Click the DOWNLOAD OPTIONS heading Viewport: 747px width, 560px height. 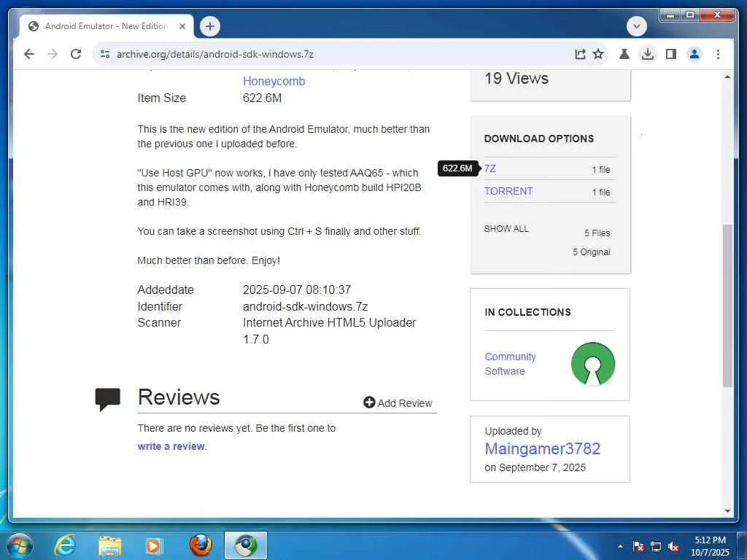(x=539, y=139)
